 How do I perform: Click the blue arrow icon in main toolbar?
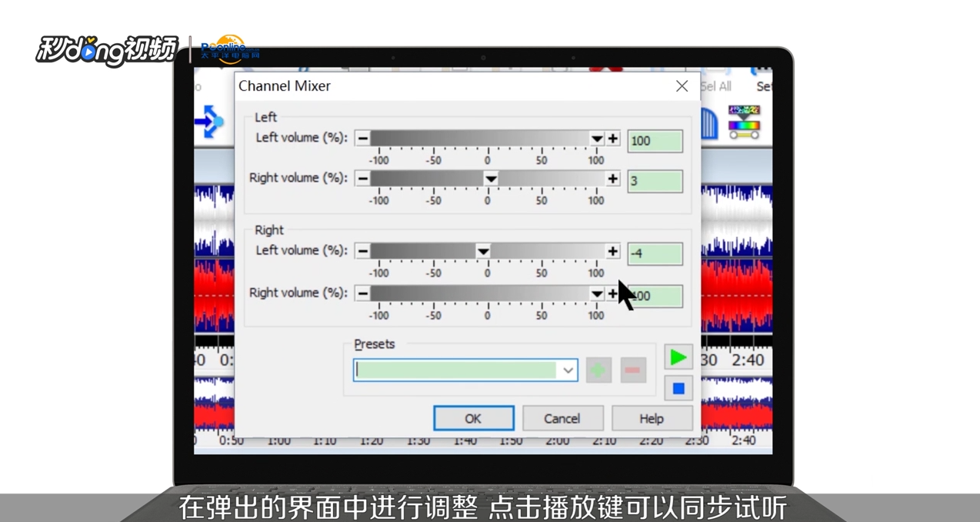point(208,122)
